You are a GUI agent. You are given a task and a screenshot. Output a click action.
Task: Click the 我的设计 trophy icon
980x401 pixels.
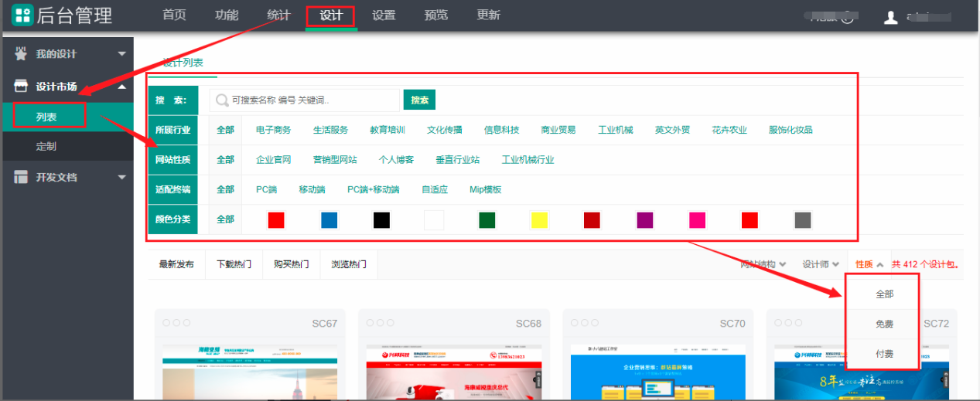(21, 54)
